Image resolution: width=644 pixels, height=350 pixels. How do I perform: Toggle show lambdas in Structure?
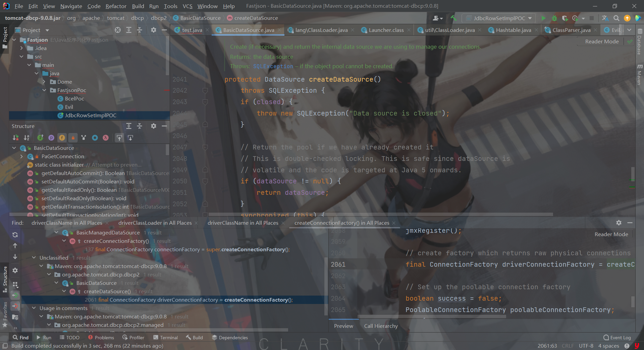[x=106, y=138]
